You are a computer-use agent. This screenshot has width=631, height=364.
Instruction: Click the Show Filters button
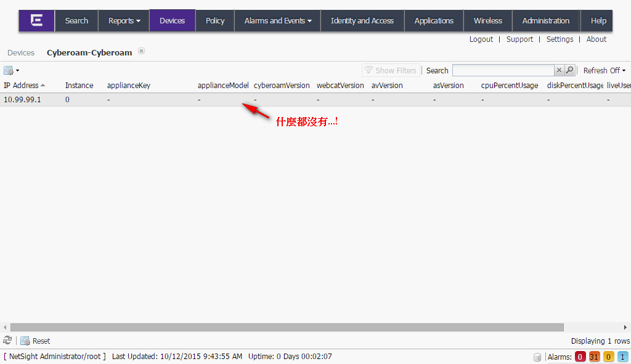[391, 70]
